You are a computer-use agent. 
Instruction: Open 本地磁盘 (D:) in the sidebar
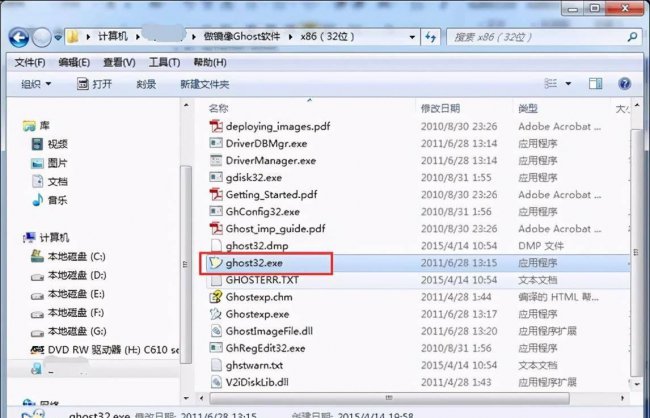click(69, 275)
